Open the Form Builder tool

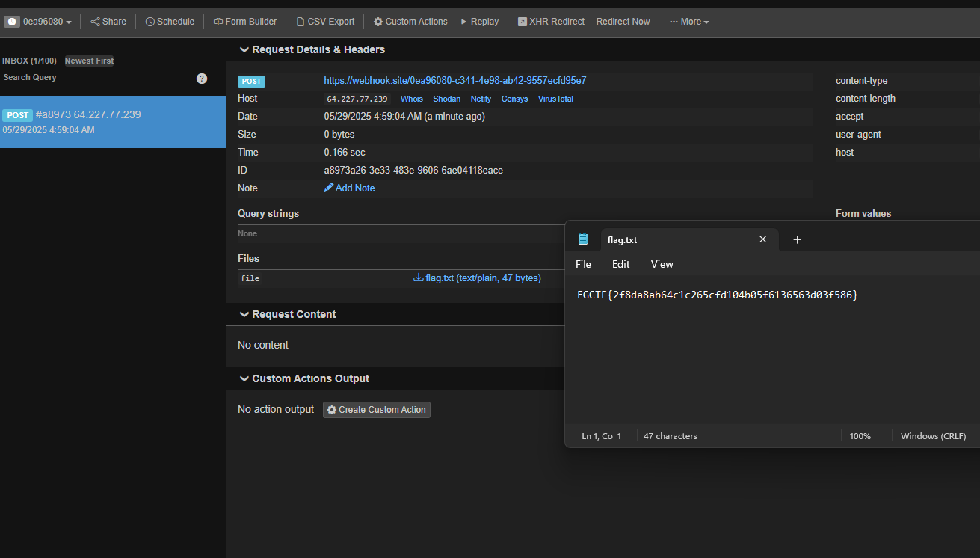(x=245, y=22)
